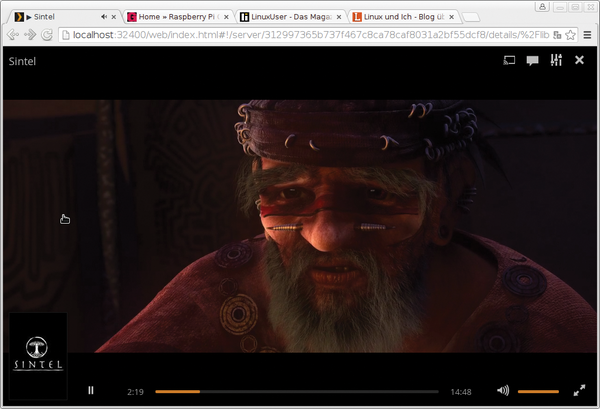
Task: Focus the localhost:32400 address bar
Action: (x=311, y=35)
